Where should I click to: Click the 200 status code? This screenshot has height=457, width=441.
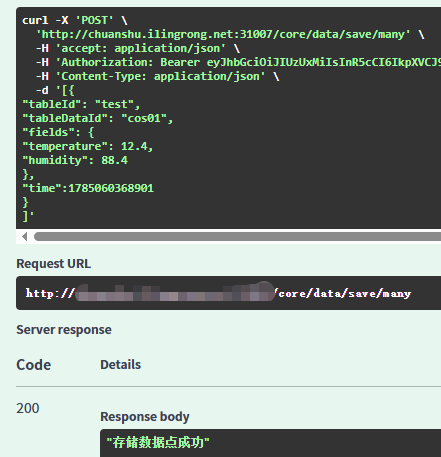(28, 408)
